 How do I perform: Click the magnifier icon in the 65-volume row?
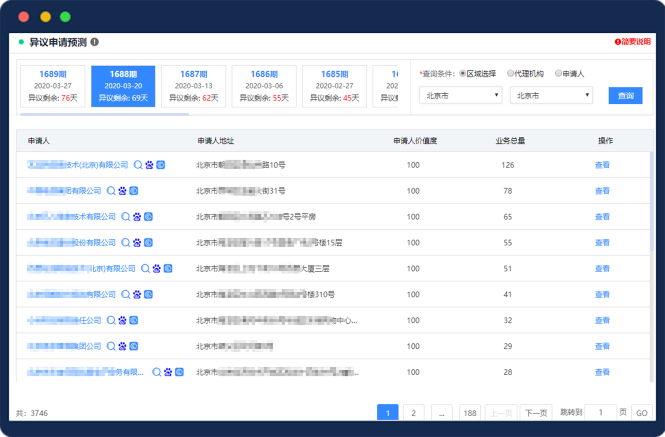[x=126, y=217]
